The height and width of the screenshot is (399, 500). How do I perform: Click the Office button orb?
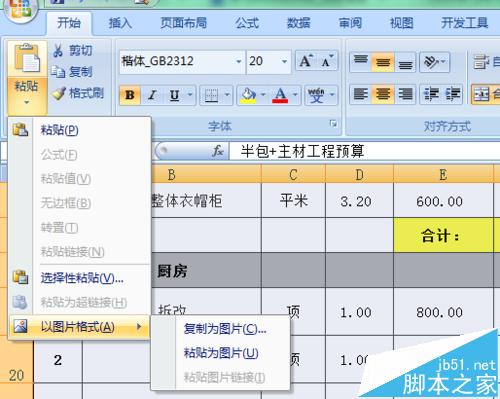coord(21,9)
